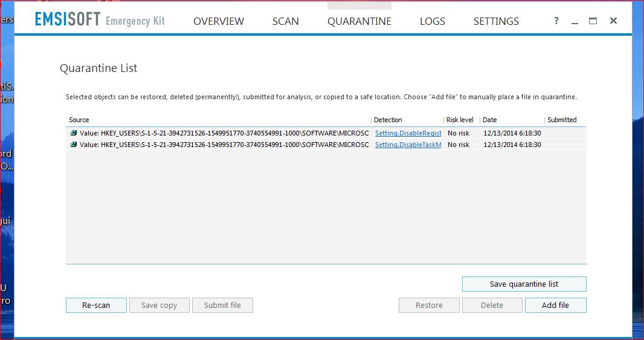Start a Re-scan of quarantined items
This screenshot has width=644, height=340.
96,305
